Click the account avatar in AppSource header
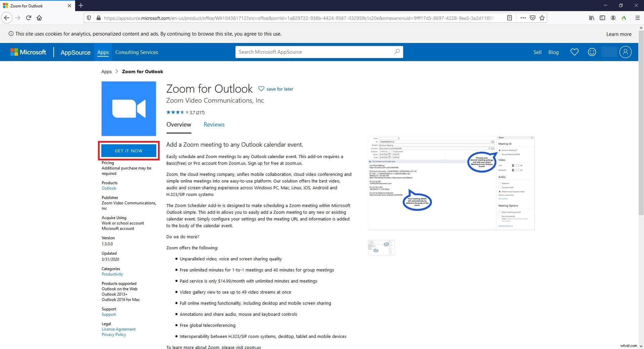Screen dimensions: 644x349 625,52
